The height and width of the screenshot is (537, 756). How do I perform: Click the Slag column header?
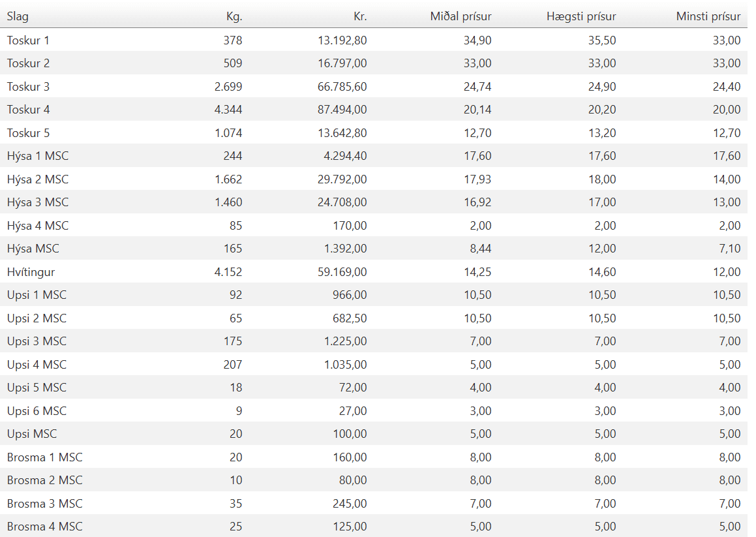coord(18,16)
